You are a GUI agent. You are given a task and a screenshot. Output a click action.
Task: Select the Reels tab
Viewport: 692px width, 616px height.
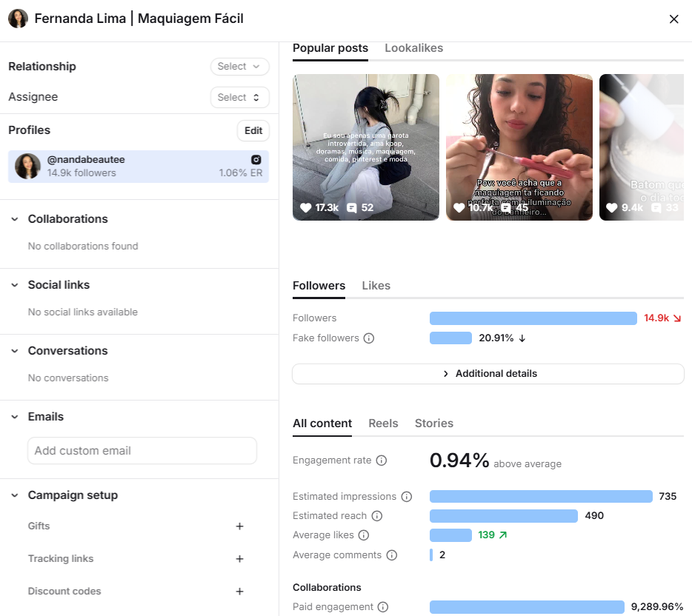tap(383, 423)
